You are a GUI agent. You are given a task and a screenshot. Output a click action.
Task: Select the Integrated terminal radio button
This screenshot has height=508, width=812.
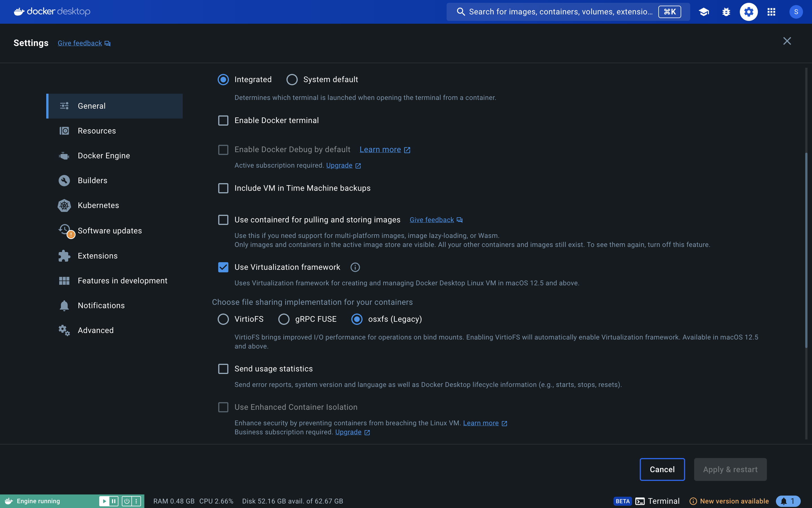pos(223,80)
